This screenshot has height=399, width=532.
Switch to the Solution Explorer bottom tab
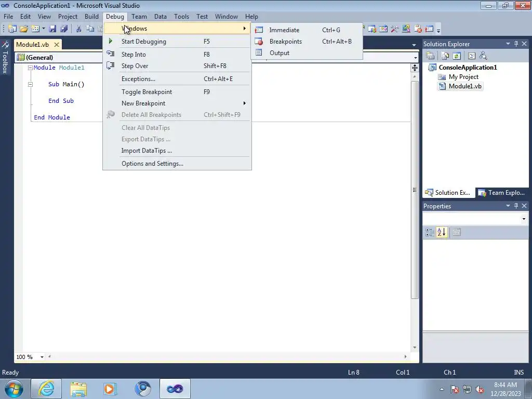coord(448,193)
